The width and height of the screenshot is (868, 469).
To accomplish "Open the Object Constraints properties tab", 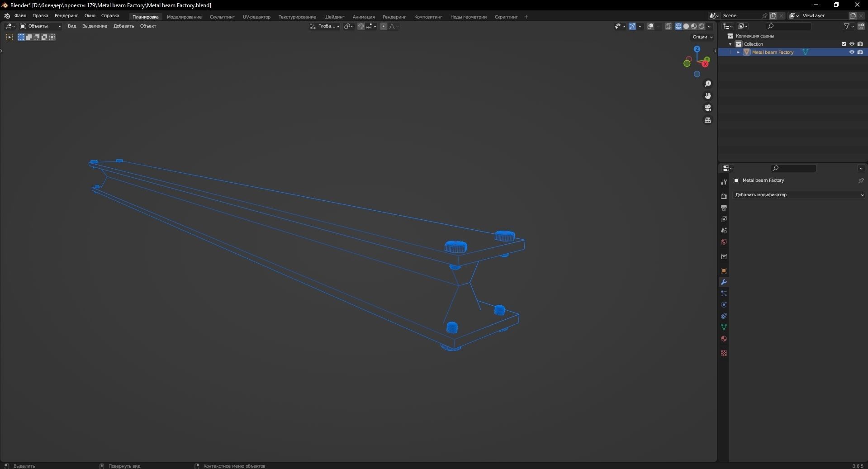I will click(x=724, y=316).
